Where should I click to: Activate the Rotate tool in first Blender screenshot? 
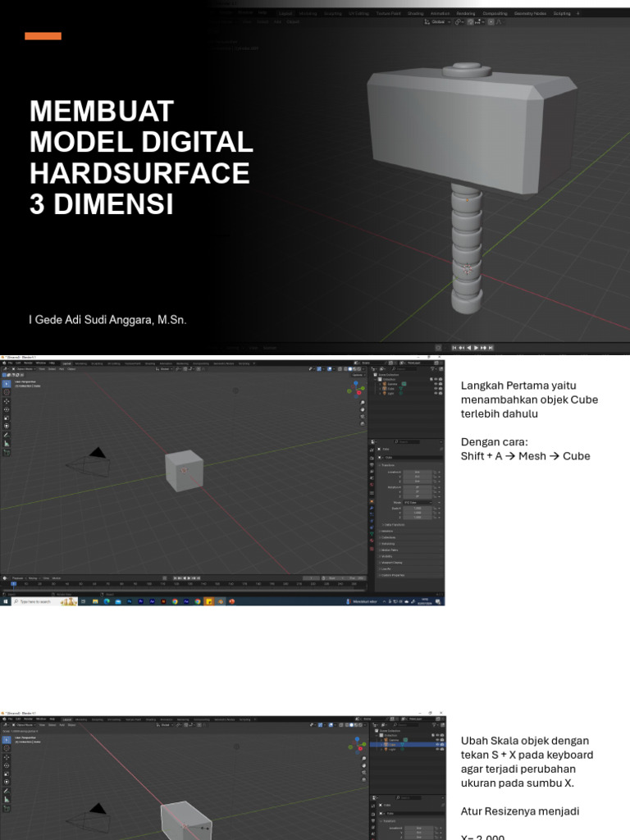pos(7,410)
